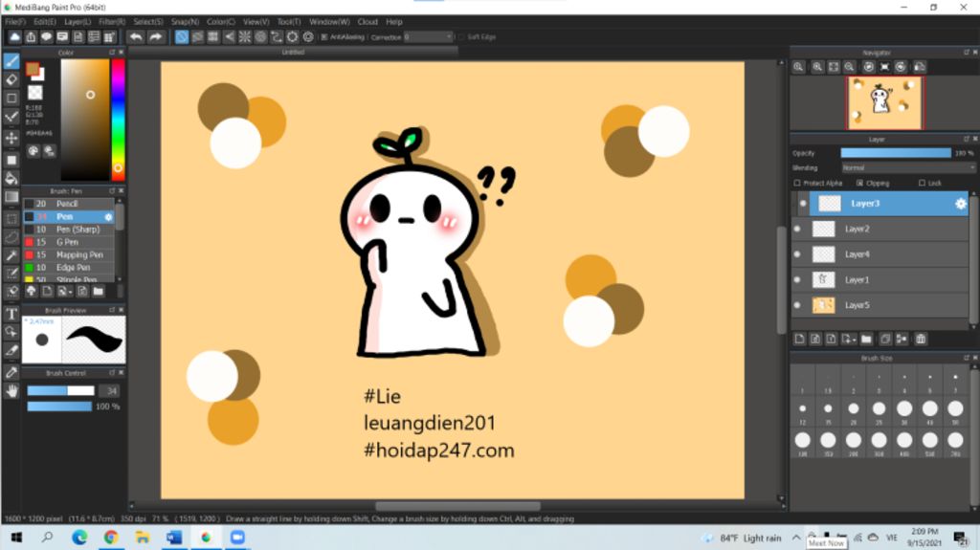Toggle the layer Lock checkbox
The width and height of the screenshot is (980, 550).
(922, 183)
